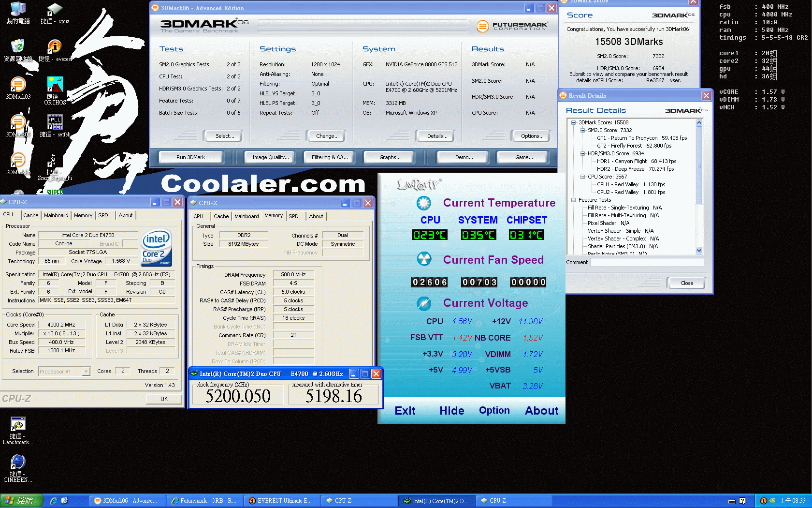
Task: Click the Current Temperature snowflake icon
Action: 424,203
